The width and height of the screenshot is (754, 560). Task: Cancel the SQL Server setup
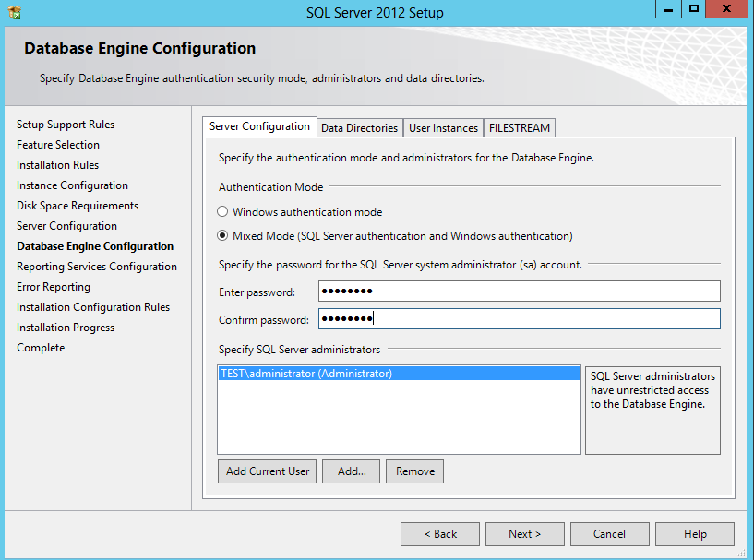point(609,534)
